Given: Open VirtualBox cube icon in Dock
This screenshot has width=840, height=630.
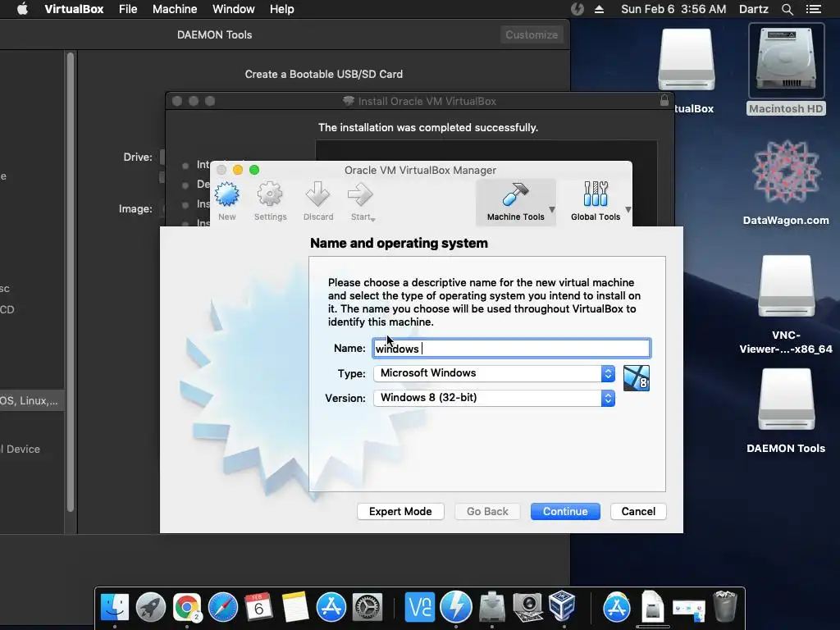Looking at the screenshot, I should pyautogui.click(x=562, y=606).
